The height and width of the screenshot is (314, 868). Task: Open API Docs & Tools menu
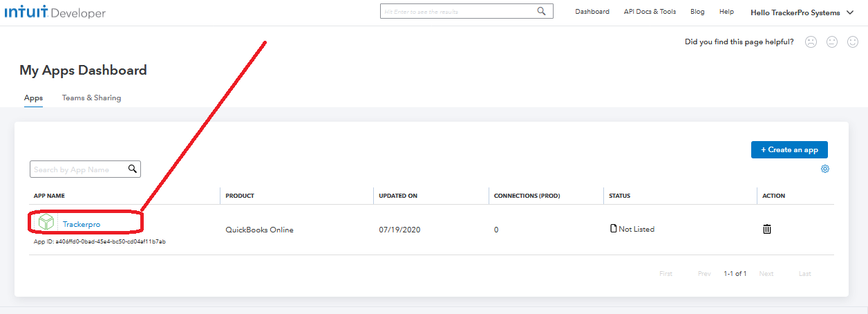650,12
